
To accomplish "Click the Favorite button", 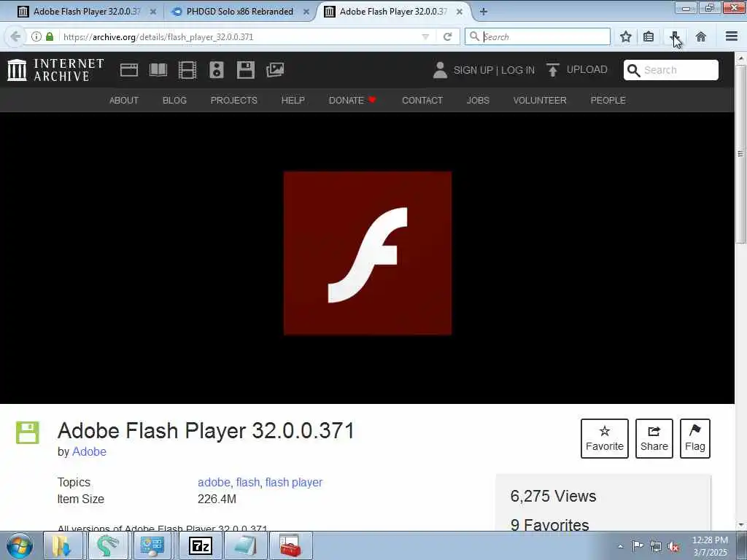I will click(605, 438).
